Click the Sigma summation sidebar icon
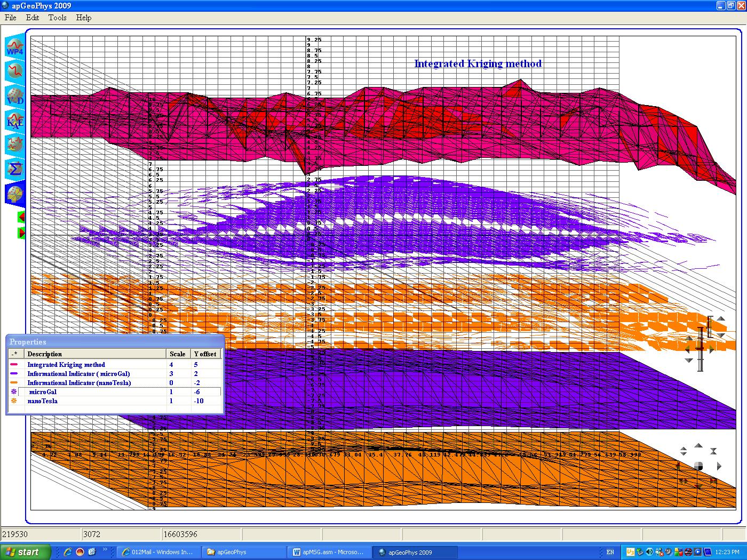747x560 pixels. tap(15, 169)
